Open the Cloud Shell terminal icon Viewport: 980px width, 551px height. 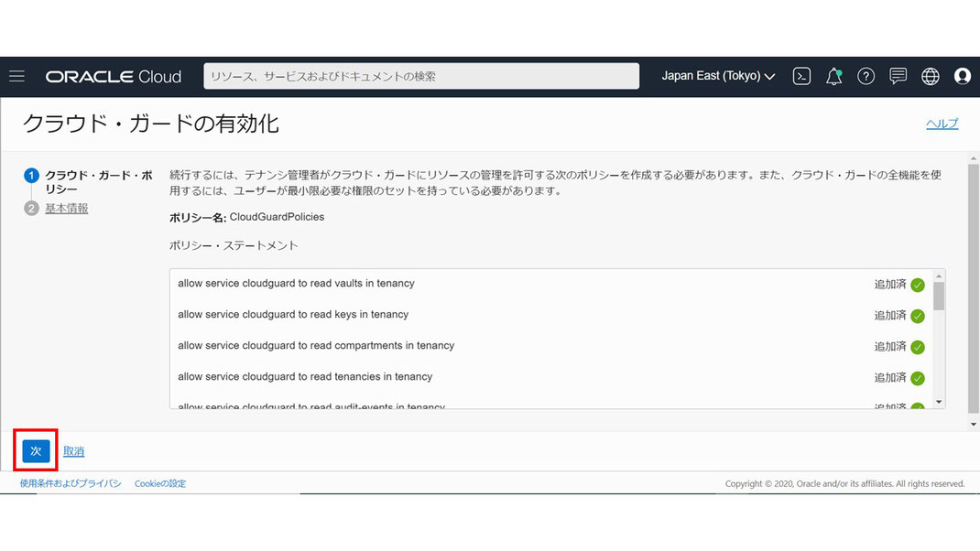(801, 76)
